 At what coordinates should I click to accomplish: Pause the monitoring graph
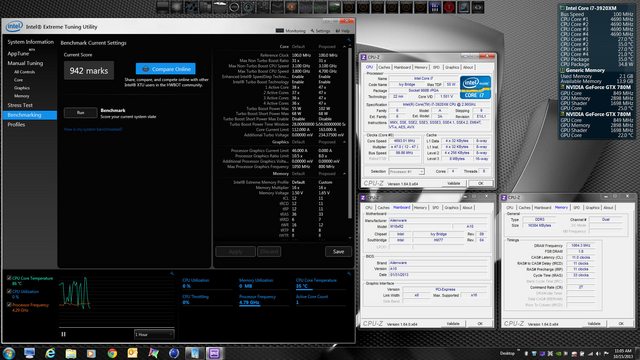63,334
